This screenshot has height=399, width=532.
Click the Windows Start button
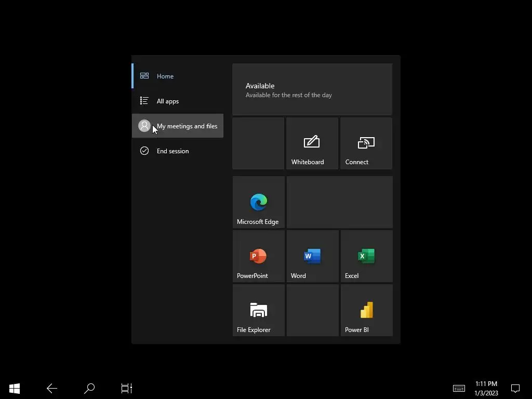(x=15, y=388)
